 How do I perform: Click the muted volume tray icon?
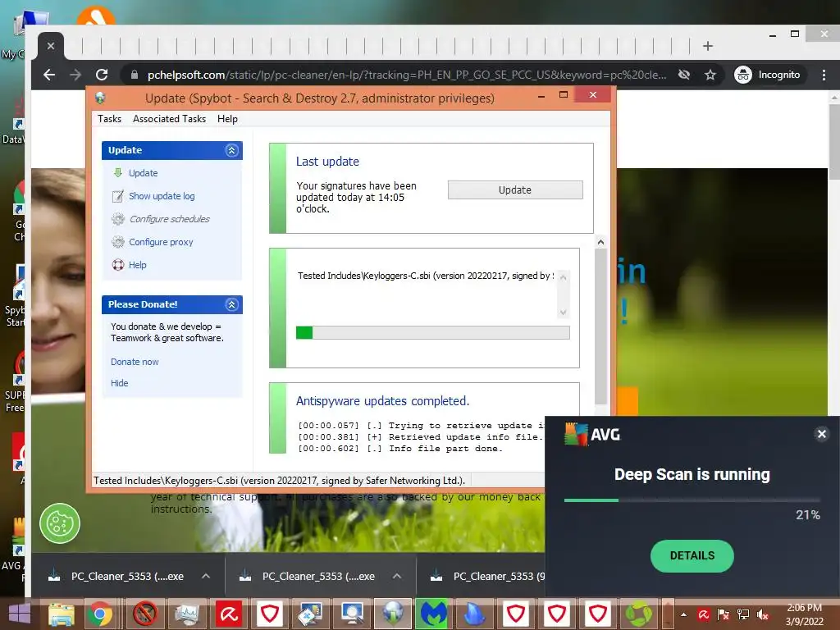tap(763, 614)
